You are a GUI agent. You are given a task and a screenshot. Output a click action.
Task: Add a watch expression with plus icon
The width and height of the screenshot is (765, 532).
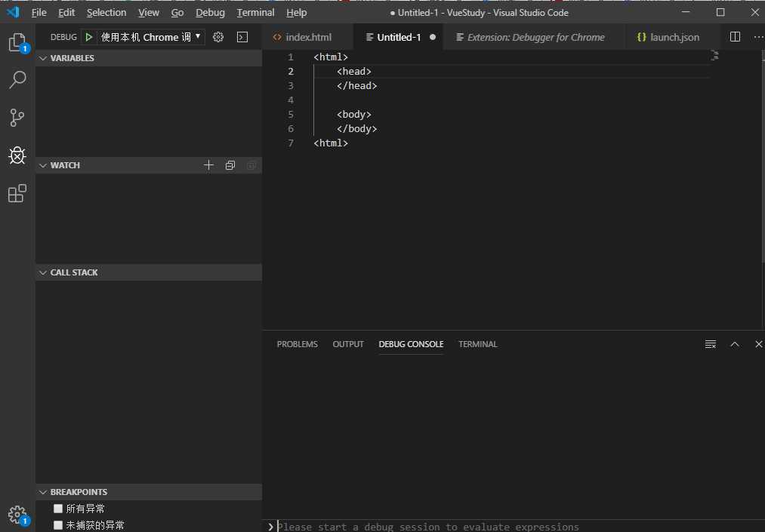pos(208,165)
